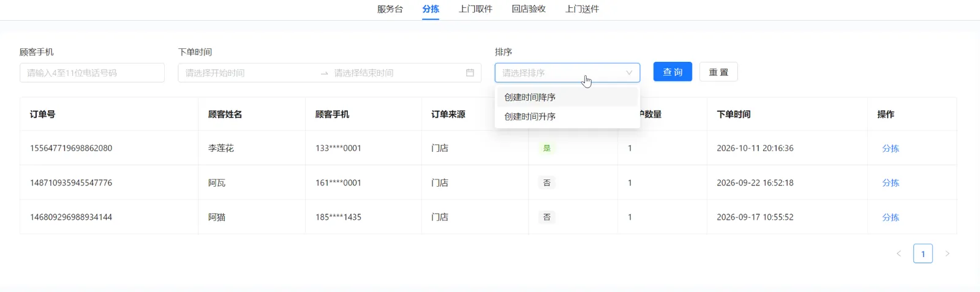
Task: Click customer name 阿猫
Action: pos(217,217)
